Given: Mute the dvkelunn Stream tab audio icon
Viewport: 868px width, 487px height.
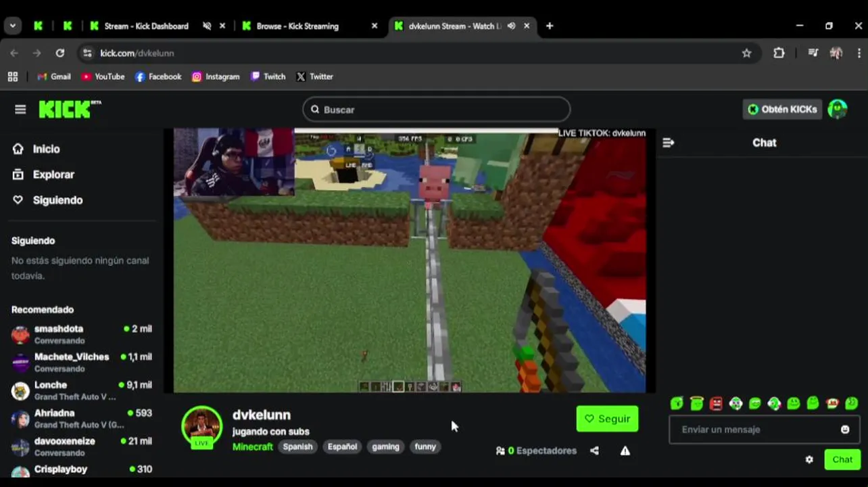Looking at the screenshot, I should click(x=511, y=26).
